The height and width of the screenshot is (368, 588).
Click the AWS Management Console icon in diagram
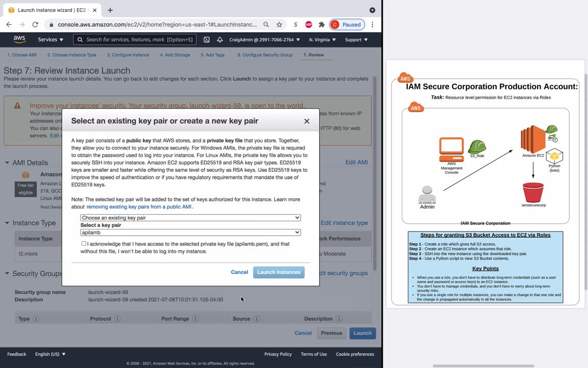[x=452, y=149]
